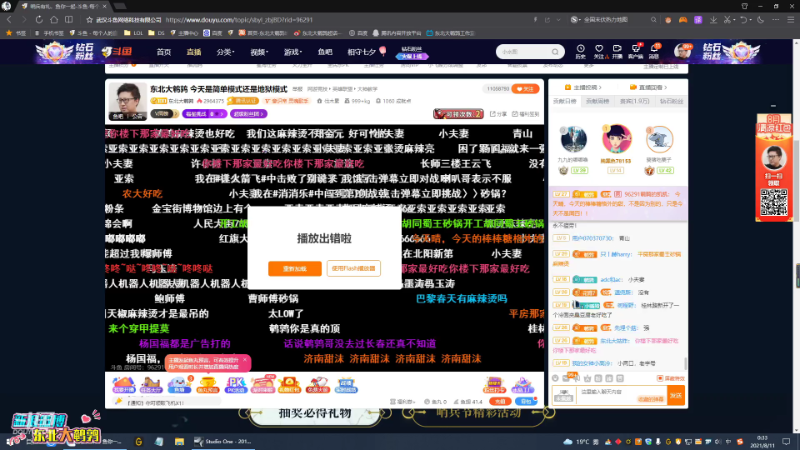The image size is (800, 450).
Task: Open File Explorer from the taskbar
Action: coord(179,441)
